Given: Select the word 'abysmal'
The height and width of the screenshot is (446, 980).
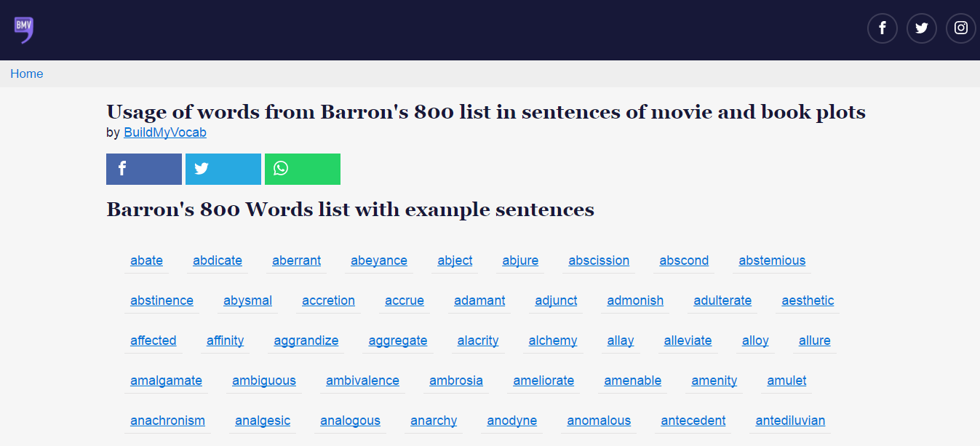Looking at the screenshot, I should tap(247, 300).
